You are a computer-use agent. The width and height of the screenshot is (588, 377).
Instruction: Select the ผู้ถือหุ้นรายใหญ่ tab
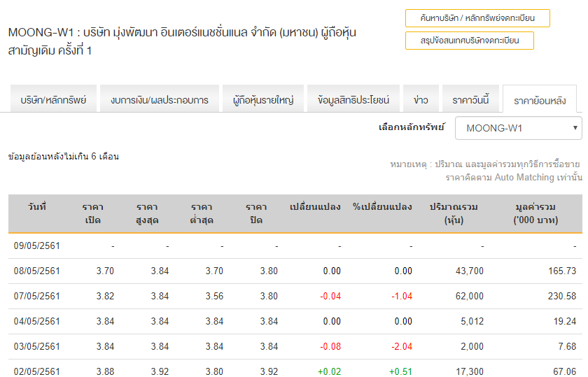click(x=263, y=99)
